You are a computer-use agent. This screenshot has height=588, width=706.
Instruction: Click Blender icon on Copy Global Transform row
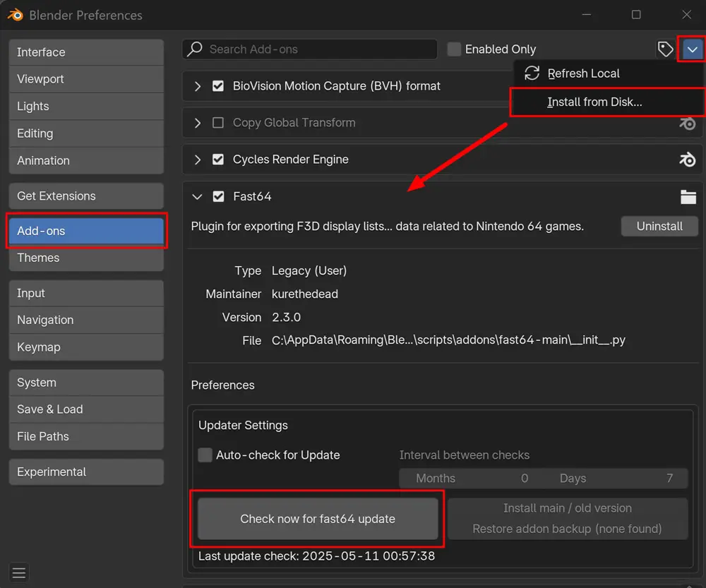pos(688,123)
